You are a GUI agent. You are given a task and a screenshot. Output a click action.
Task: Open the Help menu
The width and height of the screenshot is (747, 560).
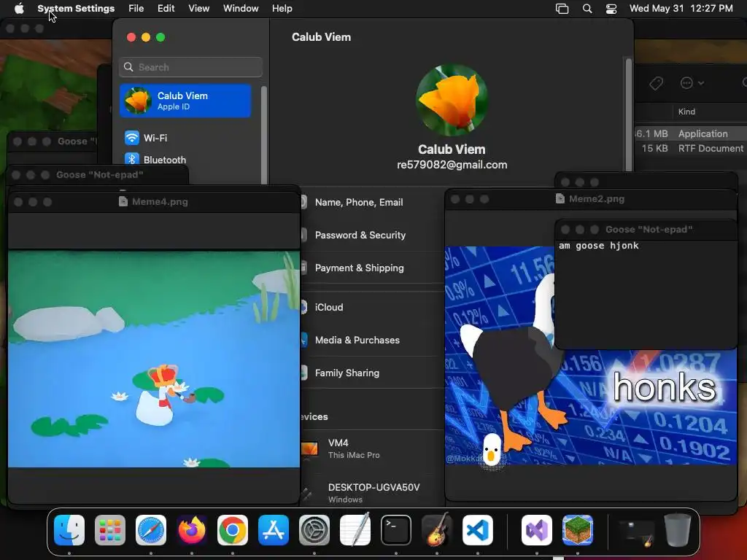(282, 8)
